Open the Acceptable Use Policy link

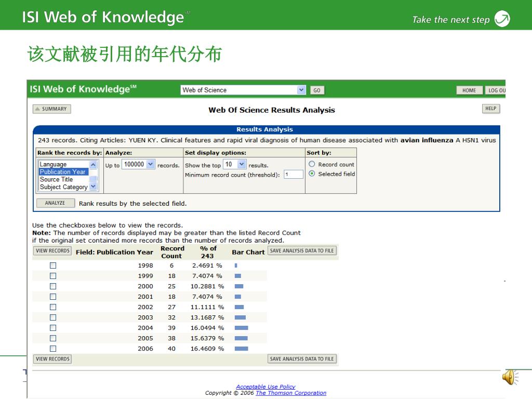pos(265,387)
